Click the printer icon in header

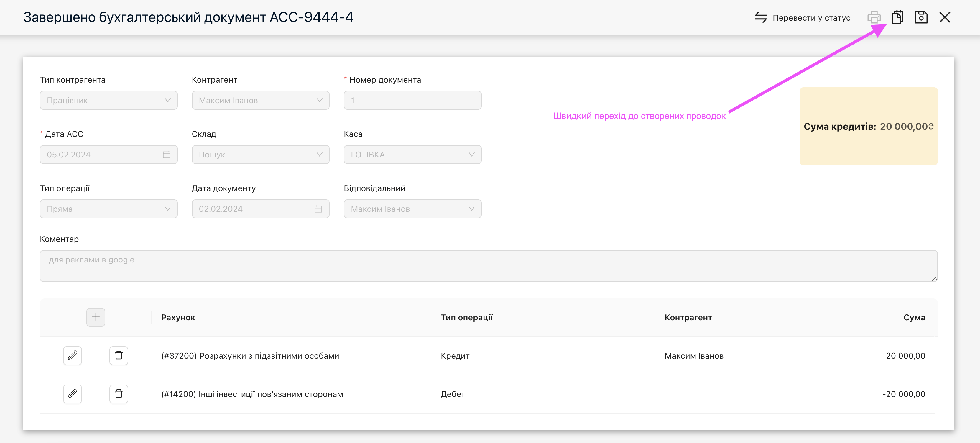(874, 17)
